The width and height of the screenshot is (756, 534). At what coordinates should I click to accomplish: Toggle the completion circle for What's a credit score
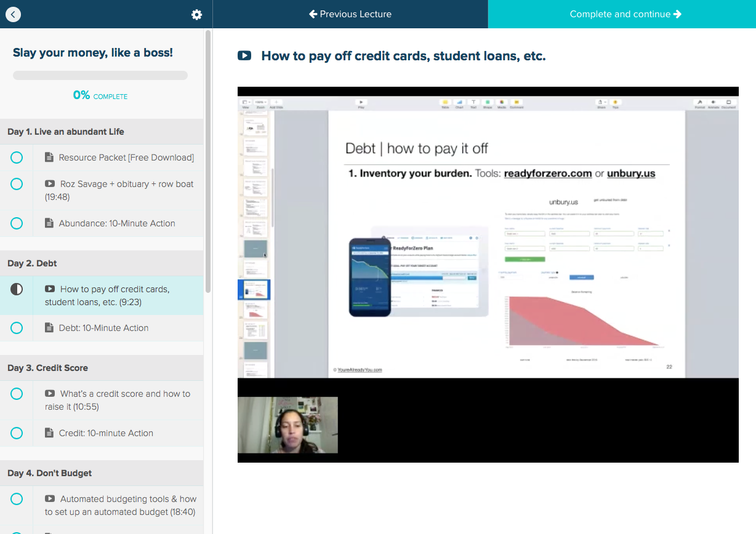click(x=17, y=394)
